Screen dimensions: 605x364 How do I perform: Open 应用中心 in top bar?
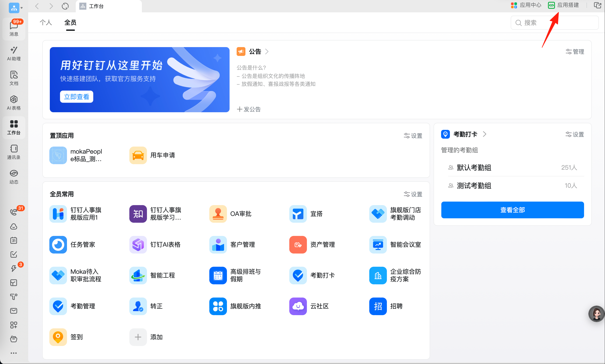click(x=526, y=5)
